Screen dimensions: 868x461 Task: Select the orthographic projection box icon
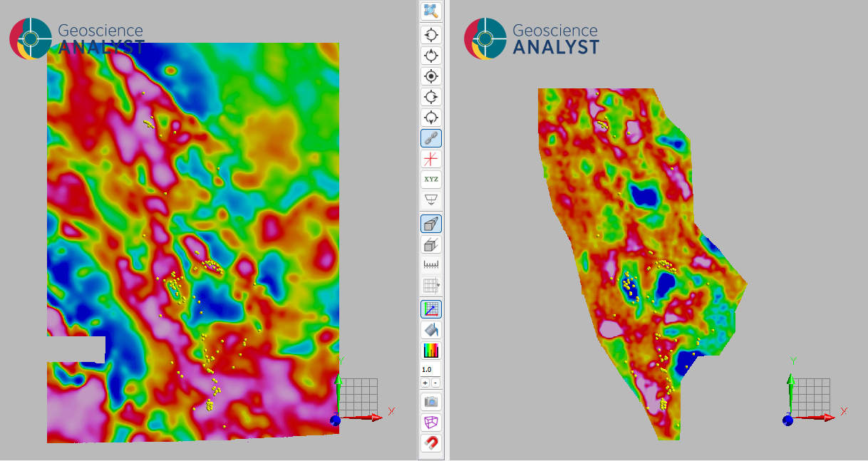click(x=431, y=244)
